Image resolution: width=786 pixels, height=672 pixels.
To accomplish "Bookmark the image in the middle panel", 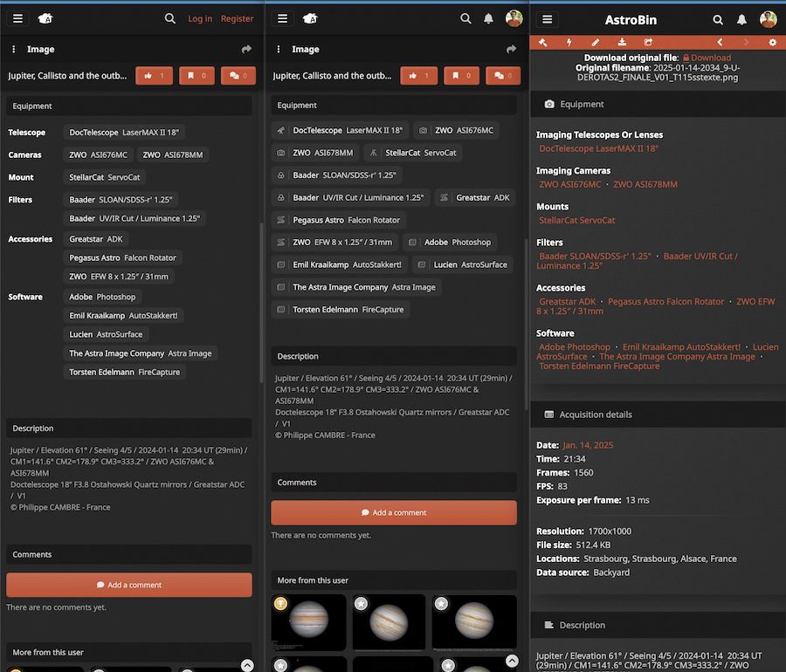I will tap(461, 76).
